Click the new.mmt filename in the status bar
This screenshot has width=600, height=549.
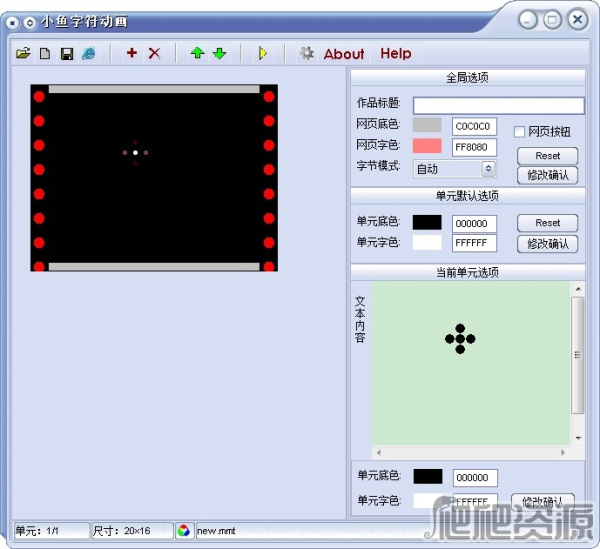pos(216,531)
